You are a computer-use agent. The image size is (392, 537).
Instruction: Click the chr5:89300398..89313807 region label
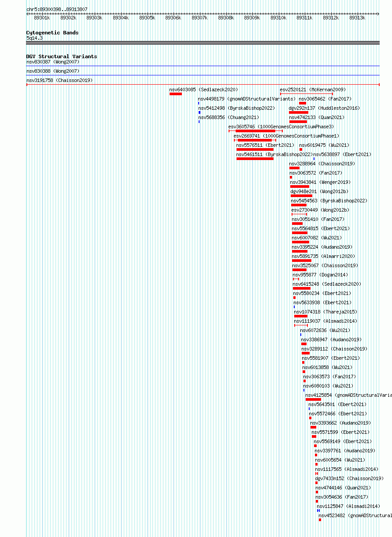[x=57, y=9]
